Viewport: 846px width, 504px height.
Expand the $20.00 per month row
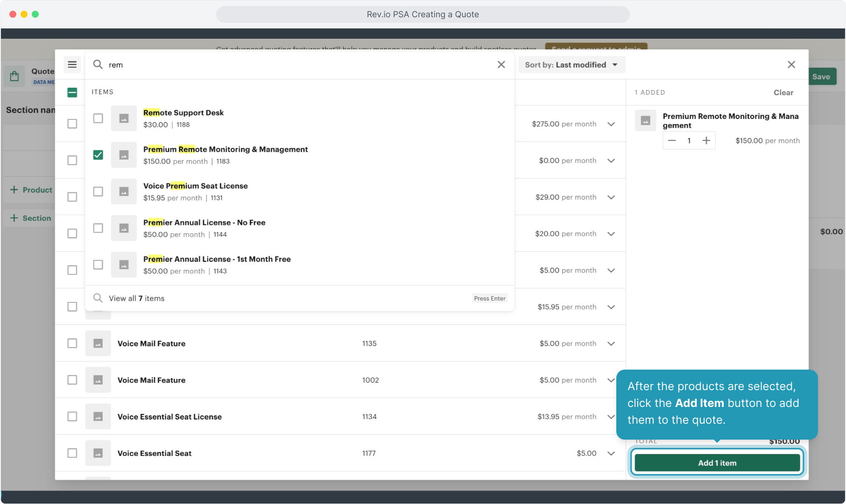coord(611,234)
